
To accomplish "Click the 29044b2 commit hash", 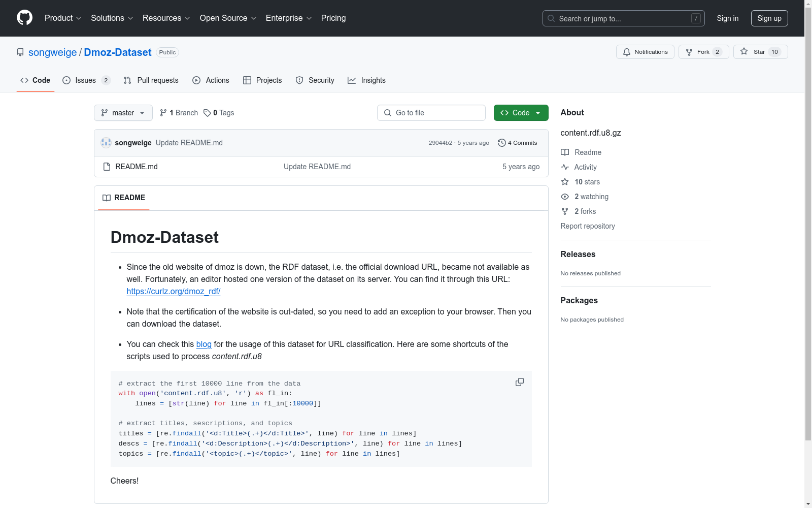I will point(441,143).
